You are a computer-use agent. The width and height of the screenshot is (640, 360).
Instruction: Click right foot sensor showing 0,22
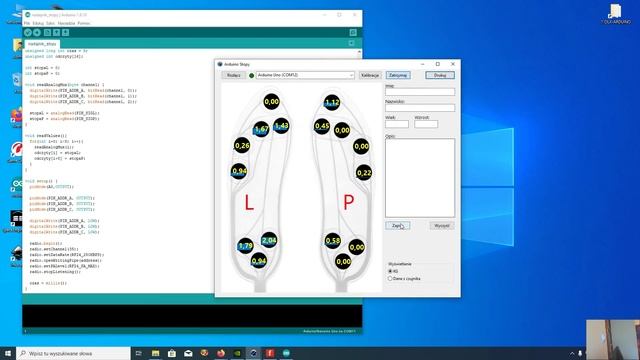(364, 173)
